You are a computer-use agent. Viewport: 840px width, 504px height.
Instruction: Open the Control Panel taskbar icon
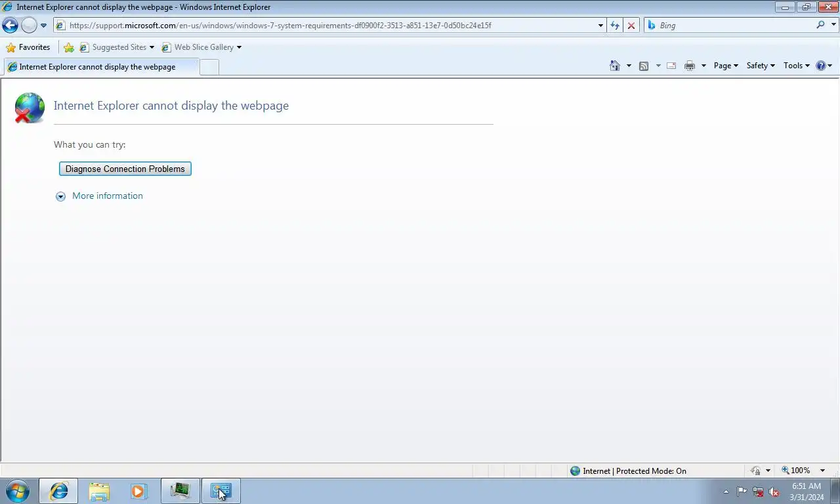point(220,491)
